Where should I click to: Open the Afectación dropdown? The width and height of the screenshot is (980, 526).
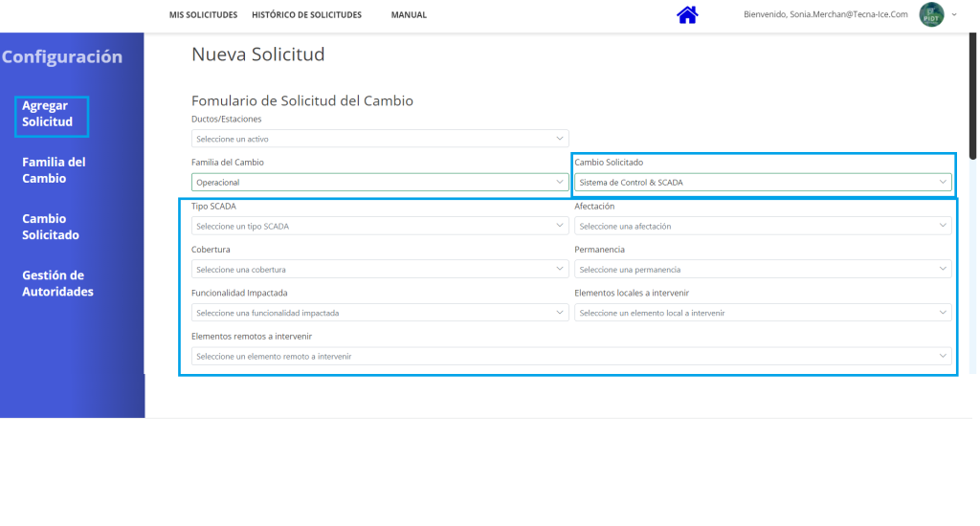(763, 226)
